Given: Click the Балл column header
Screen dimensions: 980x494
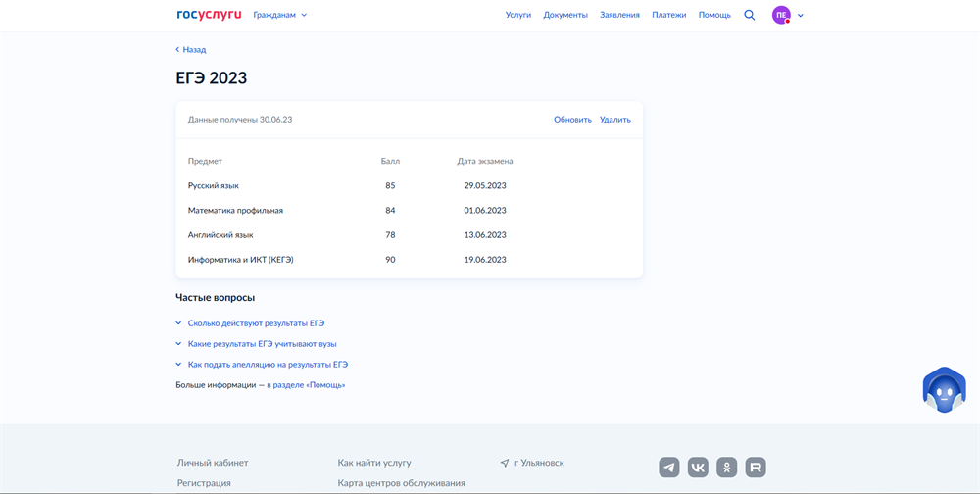Looking at the screenshot, I should point(391,162).
